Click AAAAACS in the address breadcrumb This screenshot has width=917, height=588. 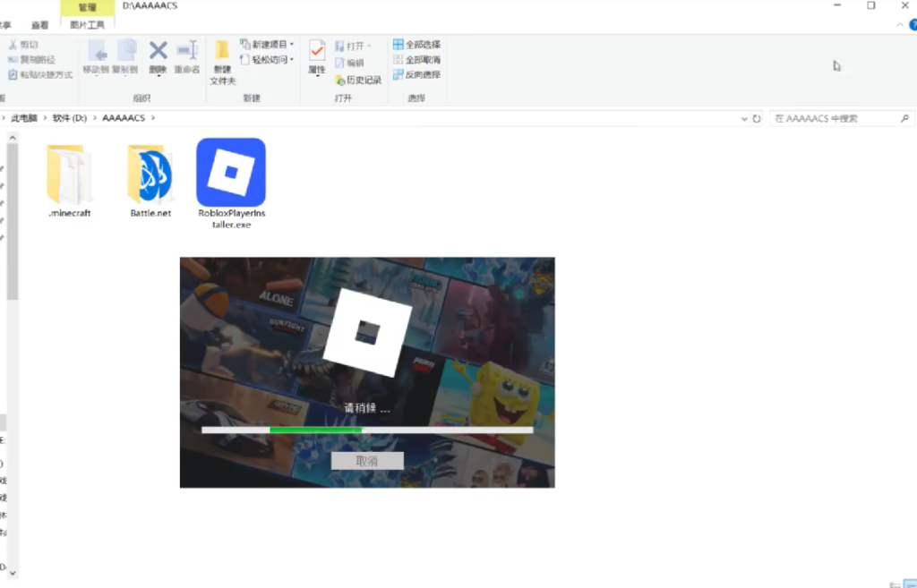click(x=124, y=118)
